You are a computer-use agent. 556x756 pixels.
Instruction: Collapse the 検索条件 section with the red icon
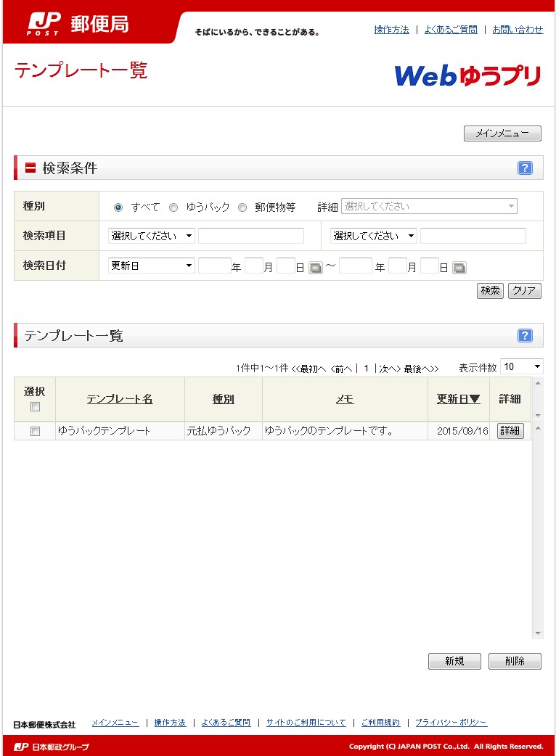(x=30, y=168)
